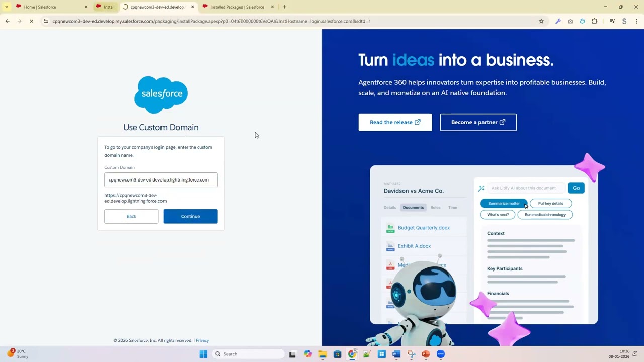This screenshot has height=362, width=644.
Task: Click the taskbar Search box
Action: 248,354
